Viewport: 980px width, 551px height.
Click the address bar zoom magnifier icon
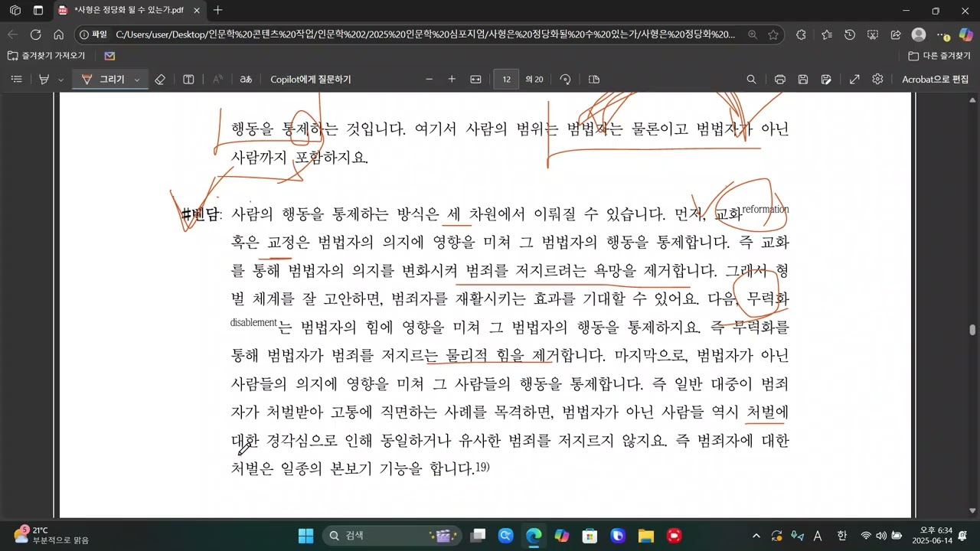pyautogui.click(x=753, y=34)
